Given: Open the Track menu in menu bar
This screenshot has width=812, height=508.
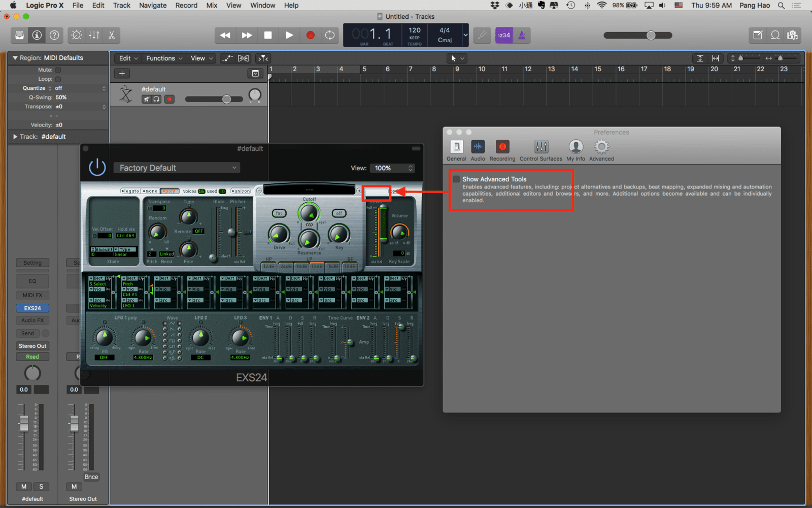Looking at the screenshot, I should coord(122,5).
